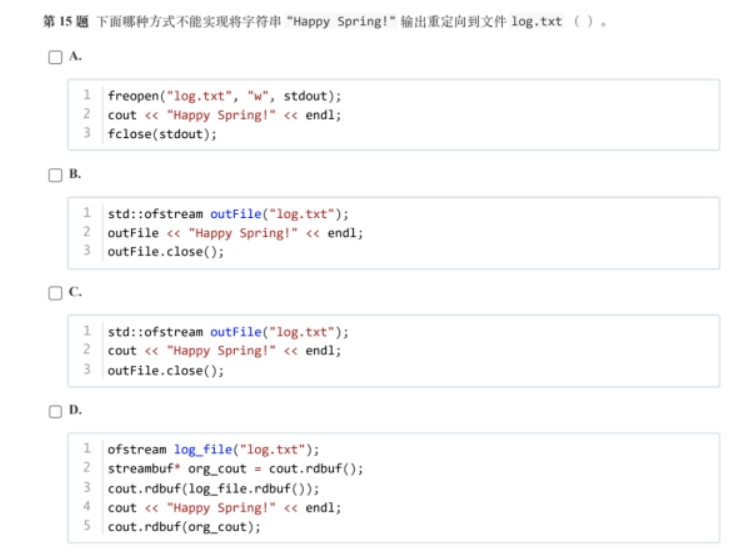Check the option B checkbox
This screenshot has width=755, height=559.
click(x=55, y=175)
